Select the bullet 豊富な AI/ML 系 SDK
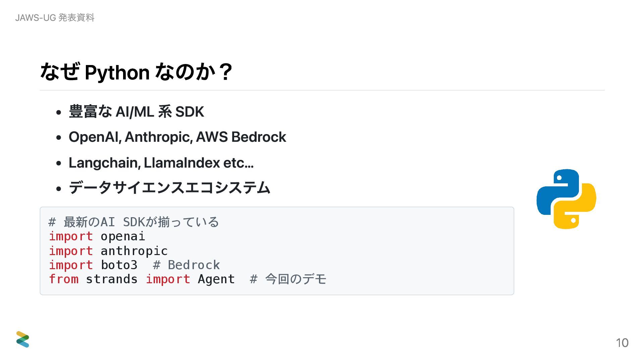 (x=136, y=112)
